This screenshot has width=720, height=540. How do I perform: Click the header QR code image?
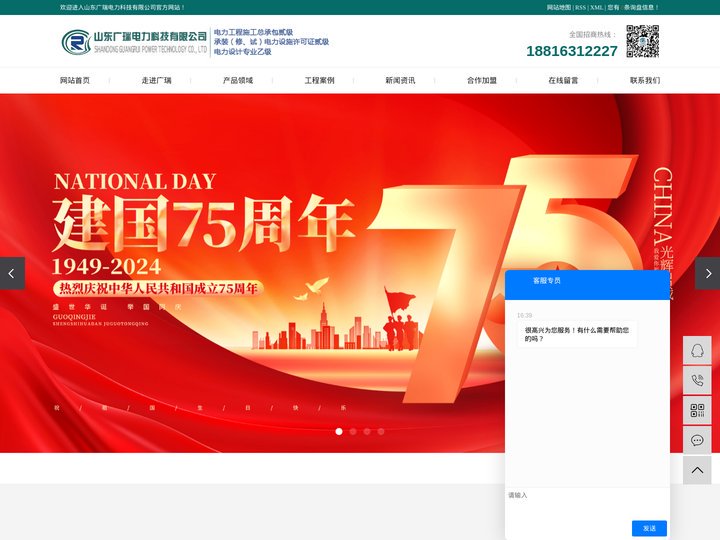point(642,41)
